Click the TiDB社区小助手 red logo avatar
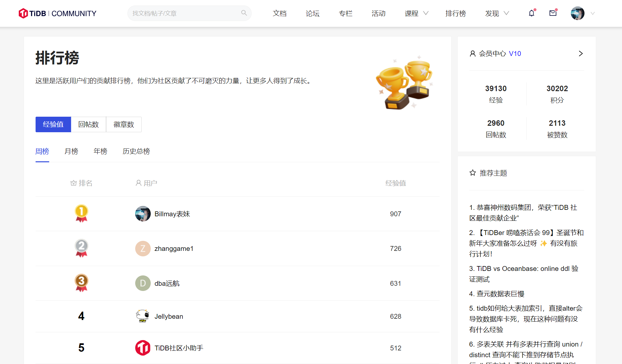The width and height of the screenshot is (622, 364). tap(143, 348)
